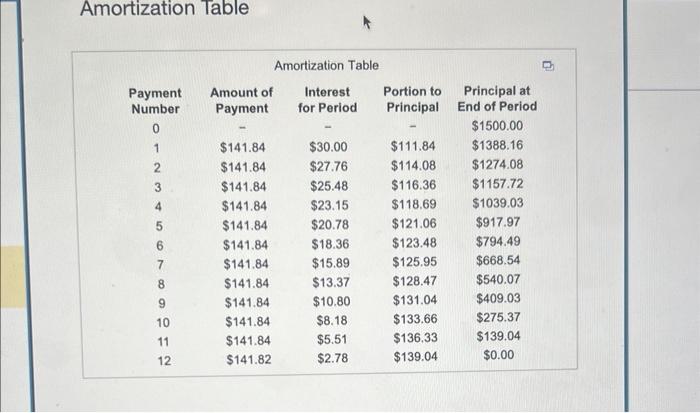Screen dimensions: 700x413
Task: Click the $13.37 interest cell in row 8
Action: coord(331,282)
